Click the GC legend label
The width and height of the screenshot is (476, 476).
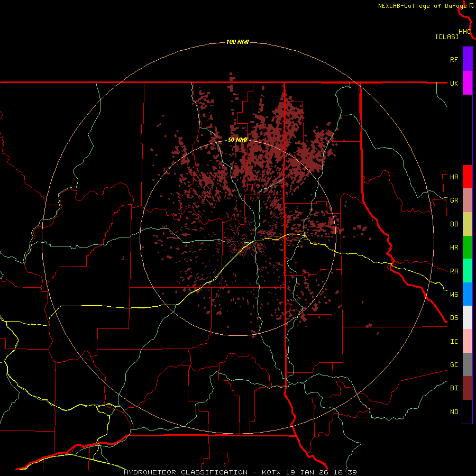click(454, 365)
